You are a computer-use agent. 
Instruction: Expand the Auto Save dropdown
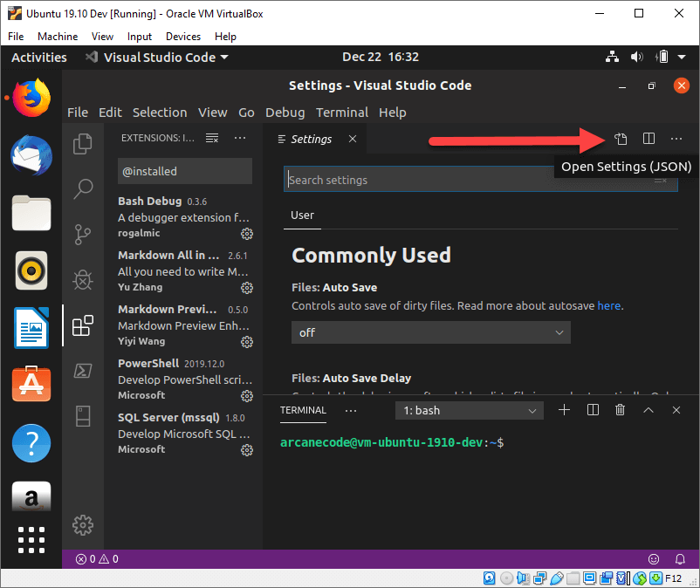pyautogui.click(x=431, y=332)
